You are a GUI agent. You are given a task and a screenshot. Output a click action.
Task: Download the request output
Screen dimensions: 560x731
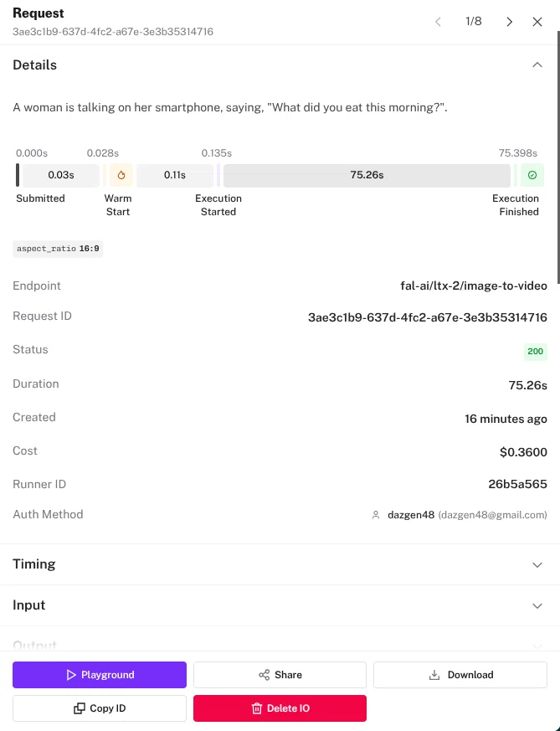tap(460, 675)
